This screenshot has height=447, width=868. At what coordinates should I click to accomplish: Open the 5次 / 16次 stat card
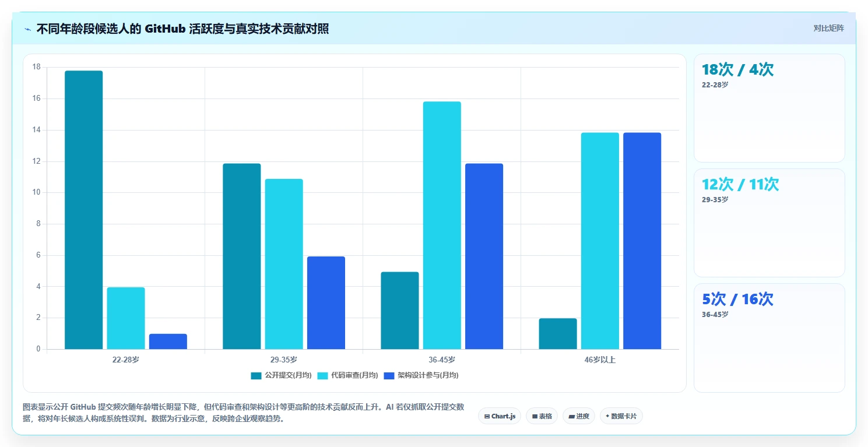coord(769,338)
